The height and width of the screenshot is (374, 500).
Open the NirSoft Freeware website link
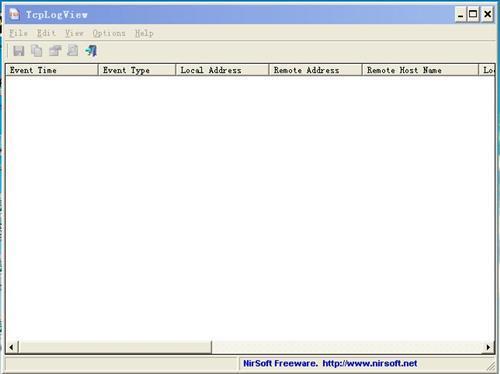(330, 363)
